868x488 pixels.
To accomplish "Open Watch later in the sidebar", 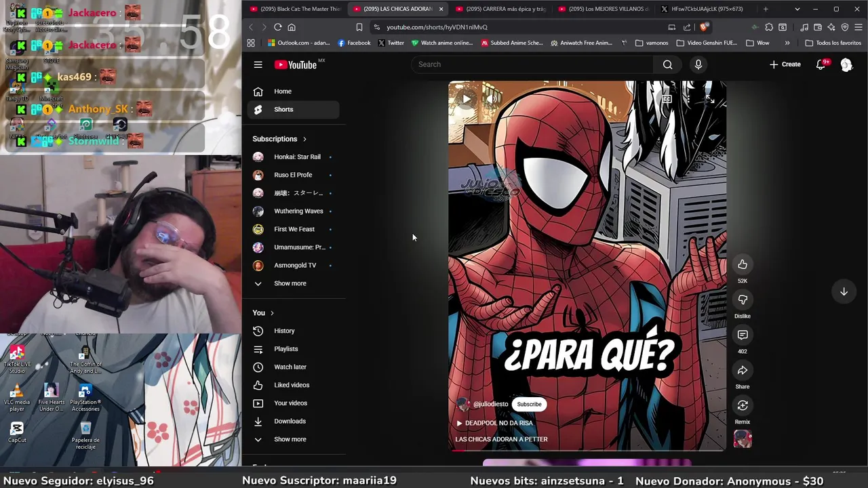I will pyautogui.click(x=293, y=367).
